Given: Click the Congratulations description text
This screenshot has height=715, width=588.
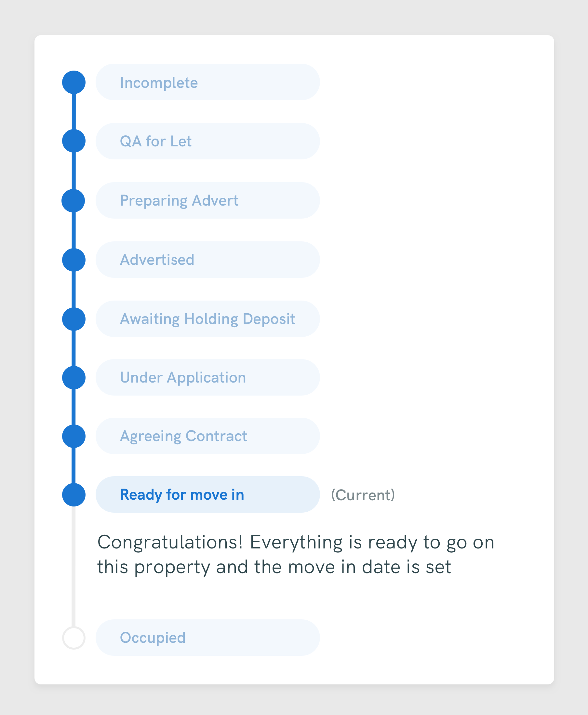Looking at the screenshot, I should point(296,554).
